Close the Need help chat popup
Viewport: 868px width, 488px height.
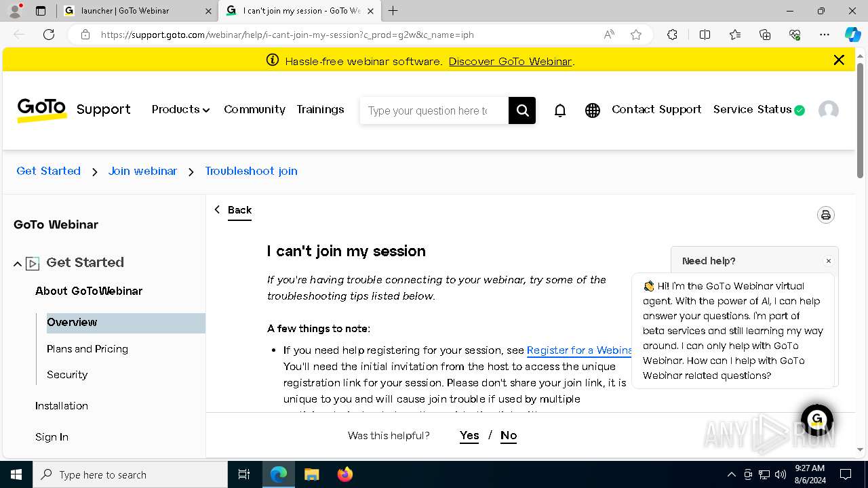coord(828,261)
